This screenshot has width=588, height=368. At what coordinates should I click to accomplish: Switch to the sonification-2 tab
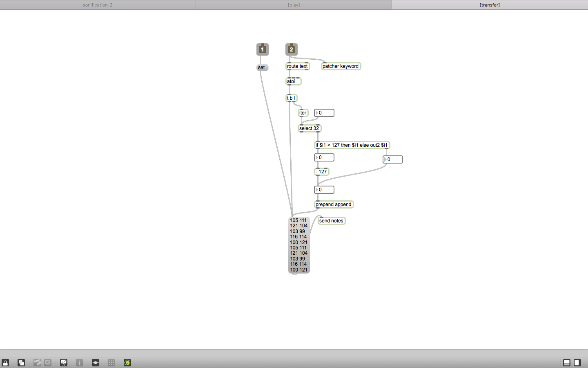pyautogui.click(x=98, y=5)
